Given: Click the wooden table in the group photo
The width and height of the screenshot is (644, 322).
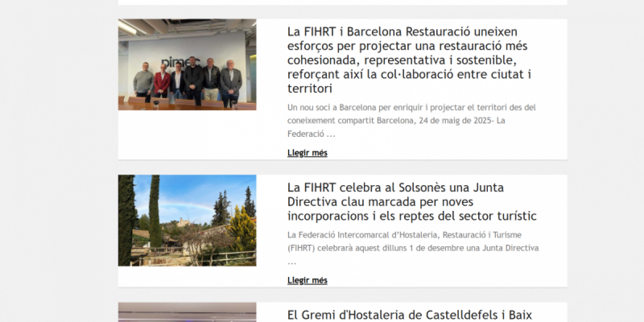Looking at the screenshot, I should tap(187, 105).
